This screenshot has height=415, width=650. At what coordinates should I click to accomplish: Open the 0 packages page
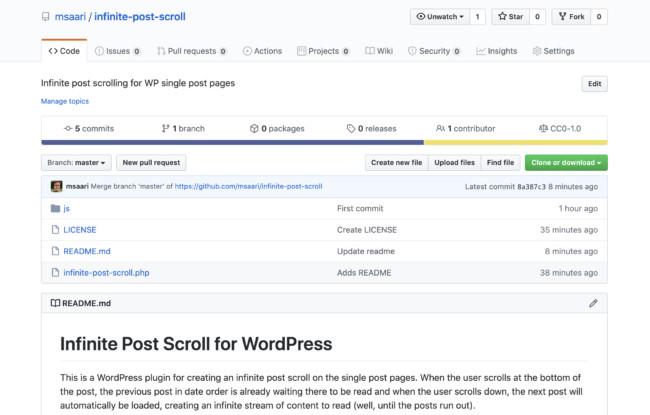click(x=277, y=129)
